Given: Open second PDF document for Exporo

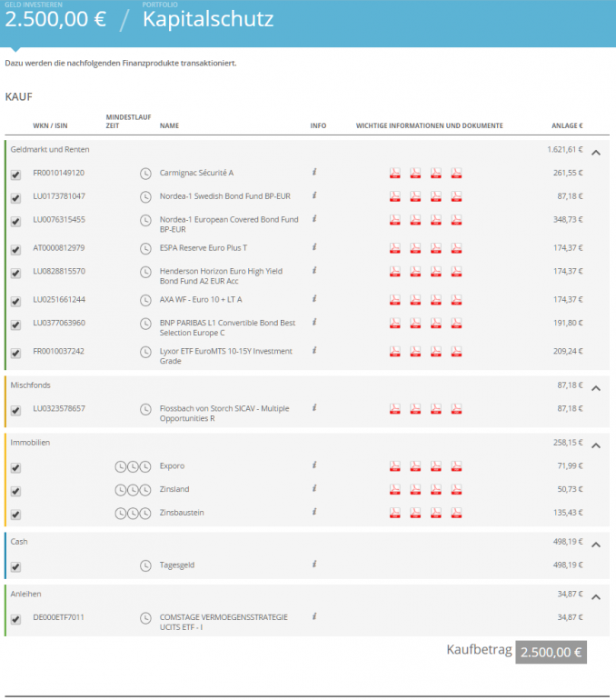Looking at the screenshot, I should pos(415,466).
